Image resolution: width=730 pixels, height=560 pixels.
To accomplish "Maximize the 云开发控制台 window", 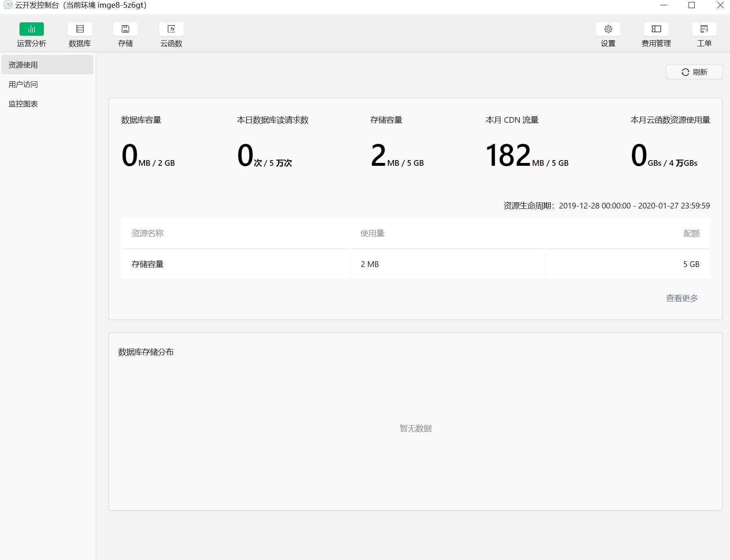I will click(691, 5).
